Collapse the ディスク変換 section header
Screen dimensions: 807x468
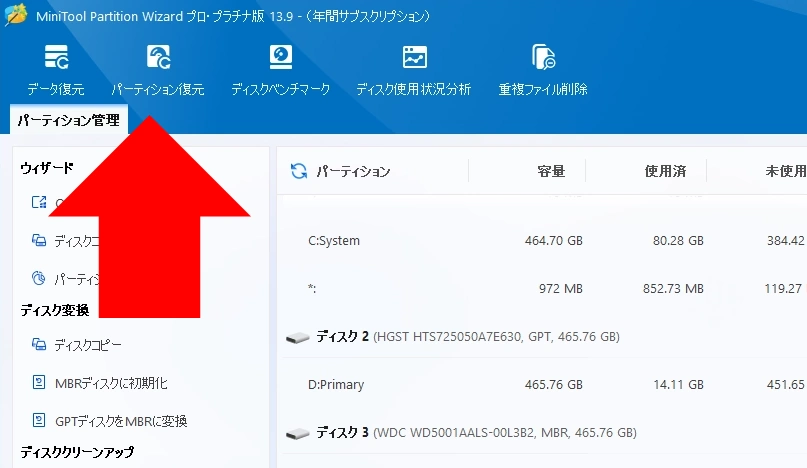coord(55,310)
